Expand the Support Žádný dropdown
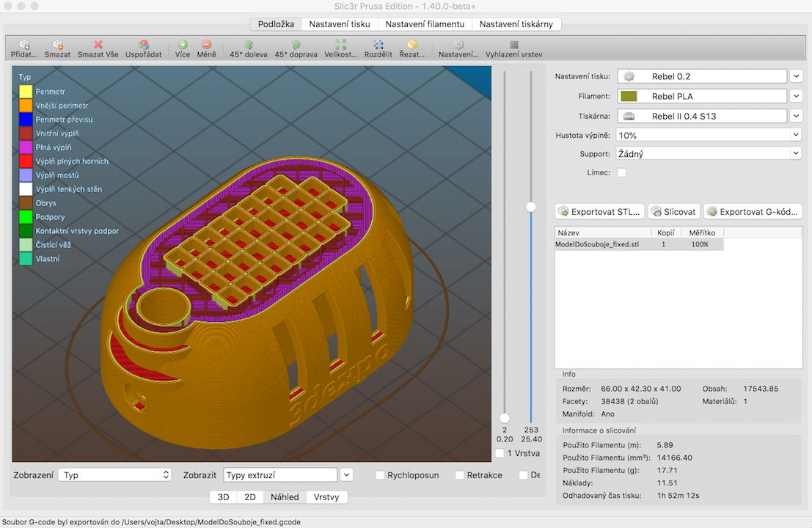Screen dimensions: 812x528 click(709, 153)
